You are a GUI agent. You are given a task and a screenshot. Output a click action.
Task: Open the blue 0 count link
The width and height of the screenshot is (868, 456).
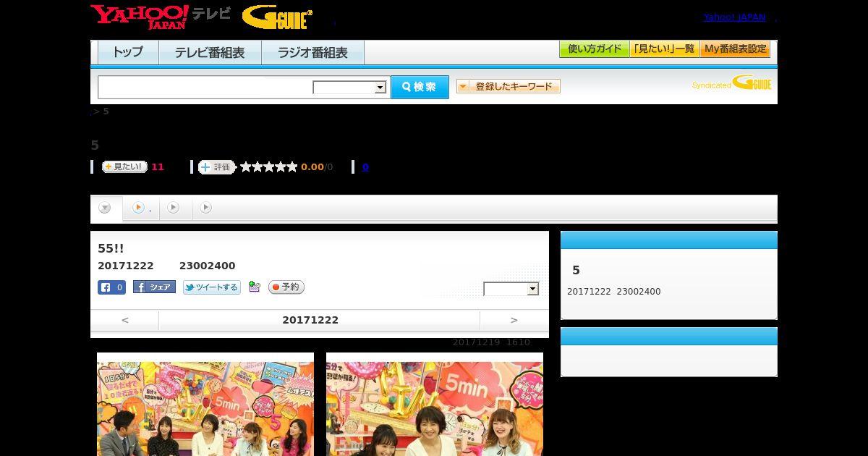point(365,167)
